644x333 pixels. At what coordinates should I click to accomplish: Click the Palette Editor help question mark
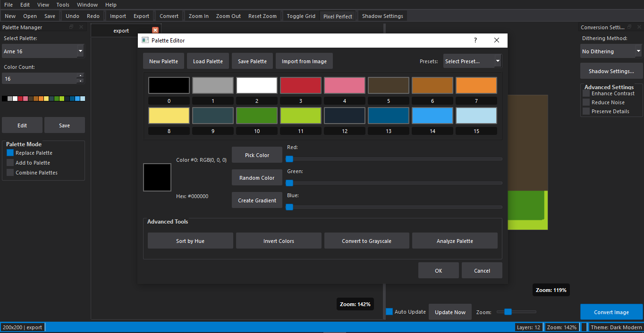(x=475, y=41)
